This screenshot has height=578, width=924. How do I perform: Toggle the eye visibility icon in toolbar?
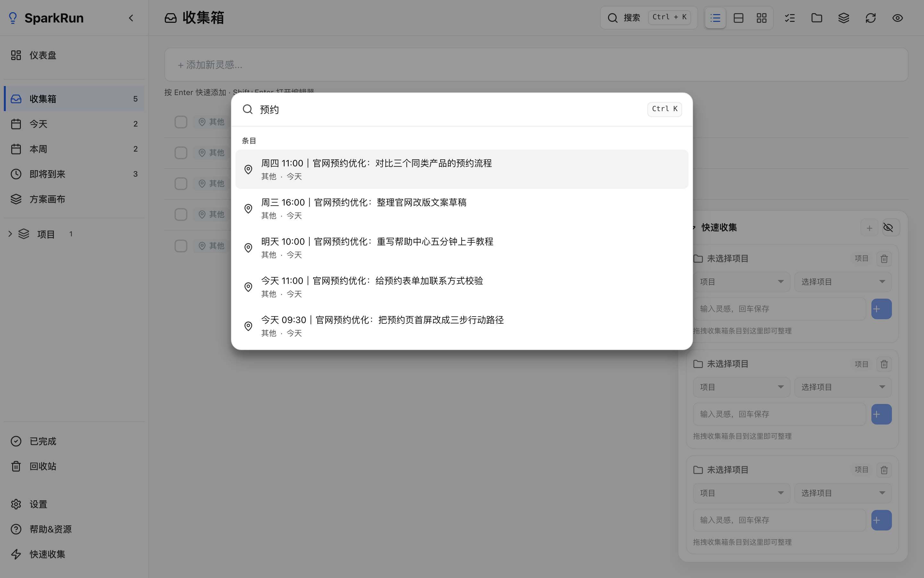pyautogui.click(x=898, y=18)
